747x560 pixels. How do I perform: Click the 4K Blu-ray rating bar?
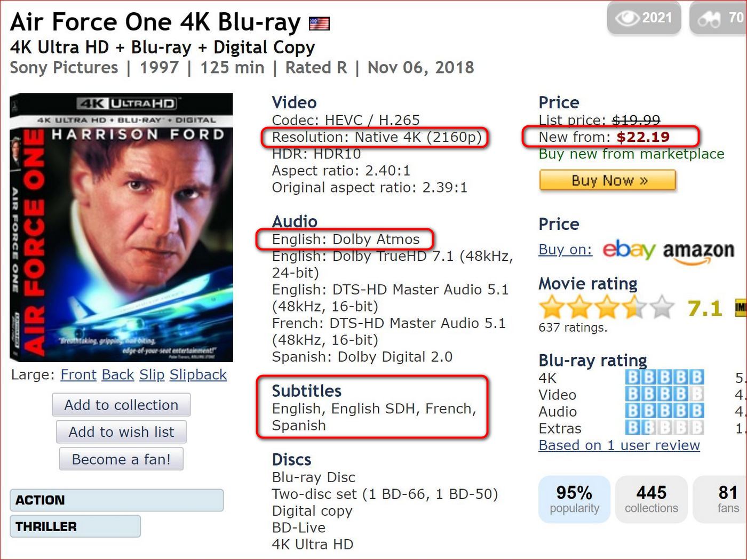664,378
